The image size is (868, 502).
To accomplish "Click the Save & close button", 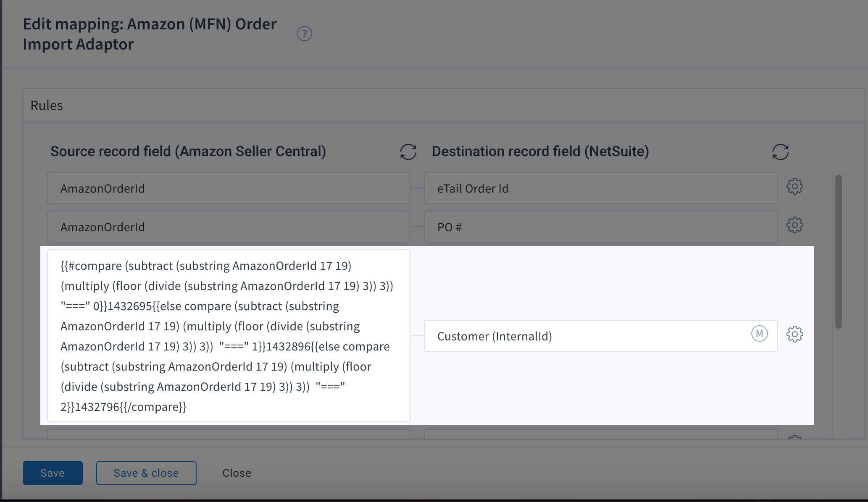I will tap(146, 473).
